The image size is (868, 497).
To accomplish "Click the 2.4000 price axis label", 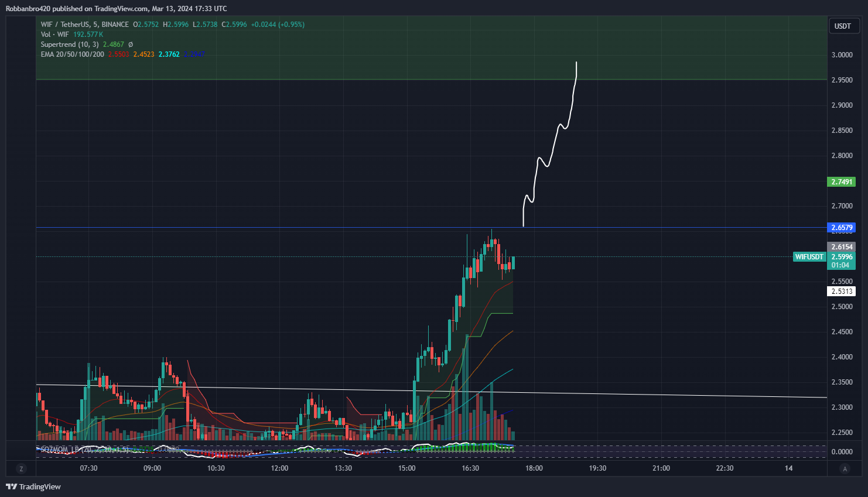I will click(842, 357).
